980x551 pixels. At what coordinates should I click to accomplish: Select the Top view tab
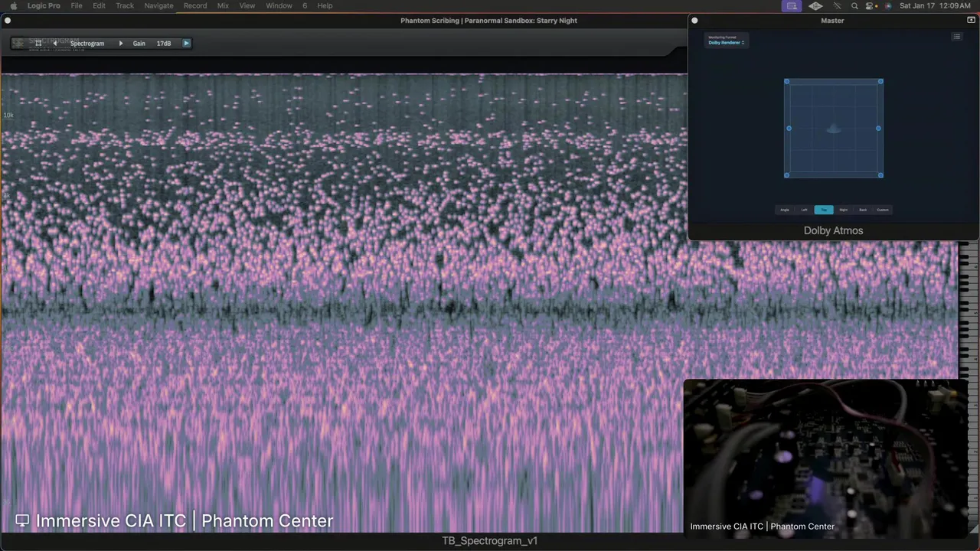pyautogui.click(x=824, y=210)
